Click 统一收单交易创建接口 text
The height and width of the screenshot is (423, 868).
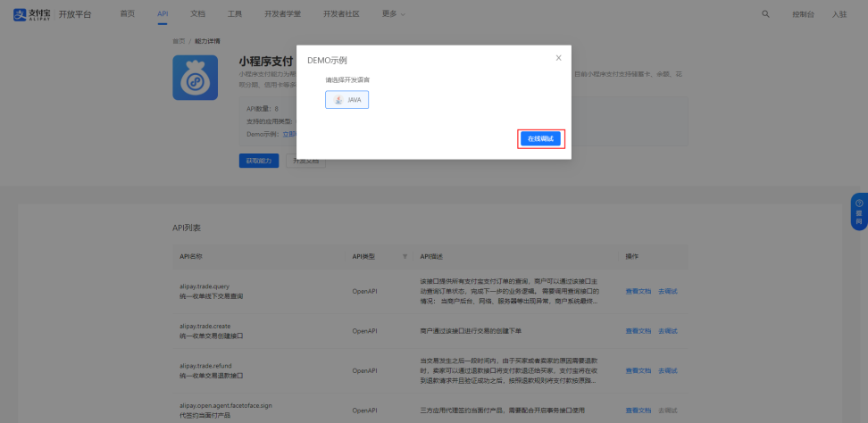212,336
